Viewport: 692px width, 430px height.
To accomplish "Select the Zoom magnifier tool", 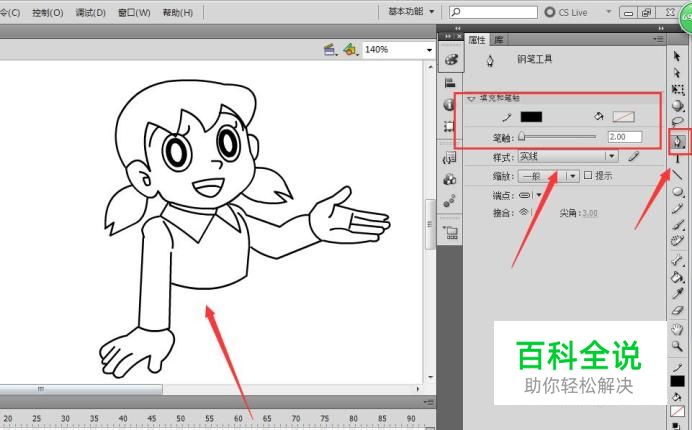I will pyautogui.click(x=677, y=346).
